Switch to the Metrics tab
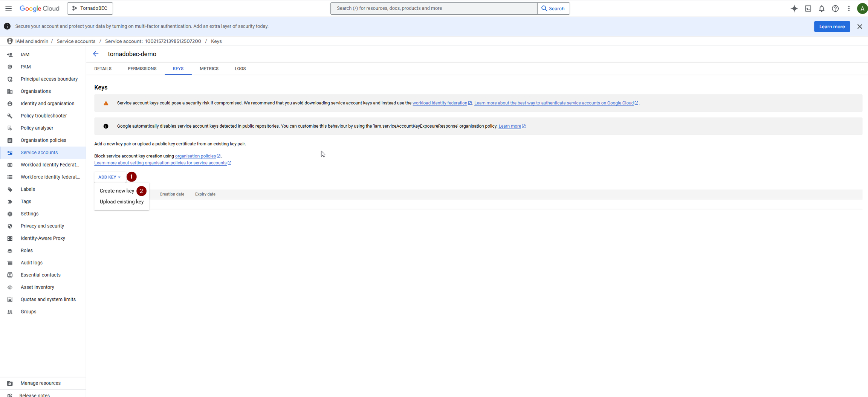Screen dimensions: 868x397 (209, 69)
